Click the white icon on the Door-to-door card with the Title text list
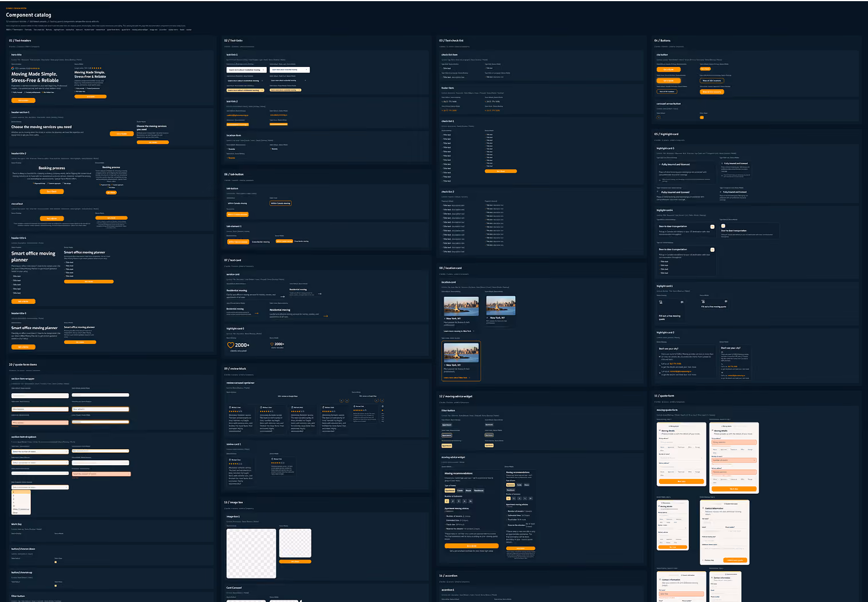Image resolution: width=868 pixels, height=602 pixels. pyautogui.click(x=712, y=249)
